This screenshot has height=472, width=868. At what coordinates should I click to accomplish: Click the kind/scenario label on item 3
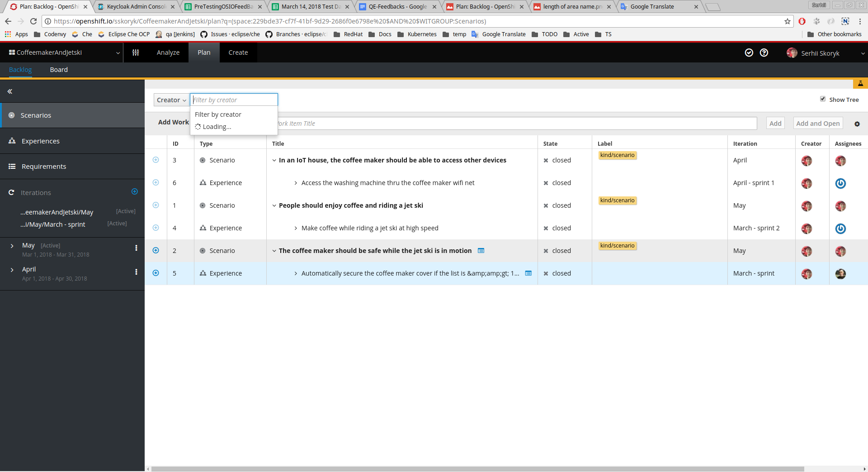click(x=618, y=155)
